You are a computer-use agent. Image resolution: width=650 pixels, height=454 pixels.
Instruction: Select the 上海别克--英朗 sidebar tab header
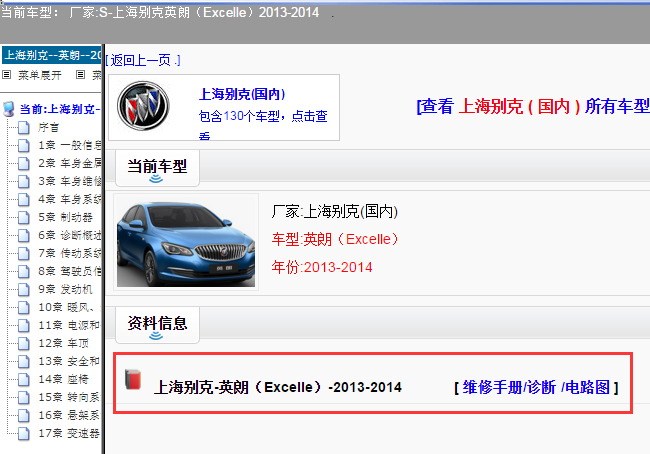click(x=52, y=55)
